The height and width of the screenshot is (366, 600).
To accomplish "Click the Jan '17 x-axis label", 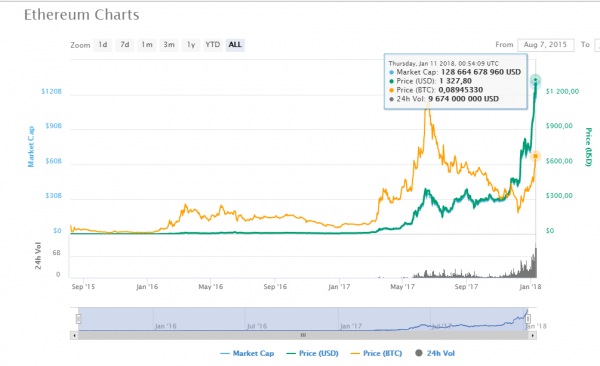I will point(339,286).
